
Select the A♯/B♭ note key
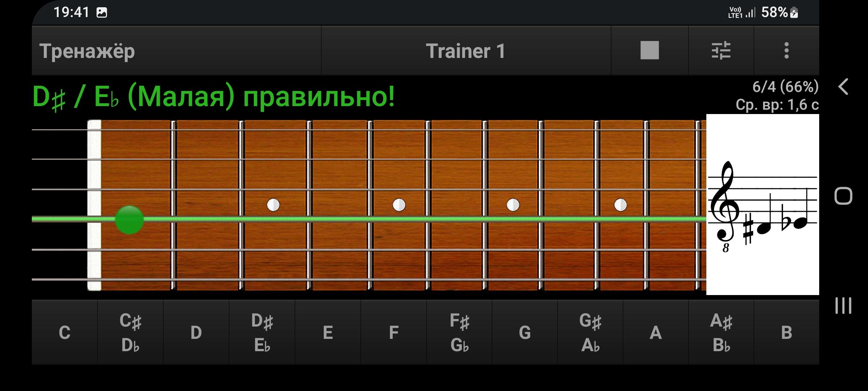tap(721, 332)
